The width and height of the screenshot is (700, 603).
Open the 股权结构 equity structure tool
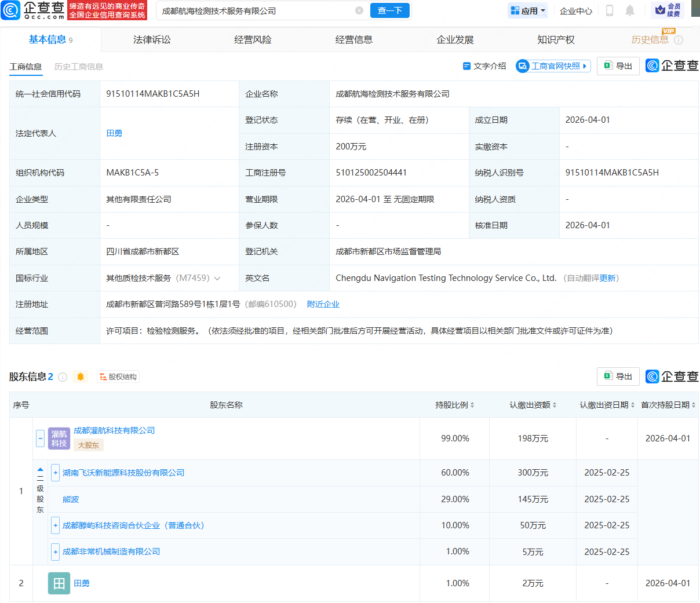118,377
